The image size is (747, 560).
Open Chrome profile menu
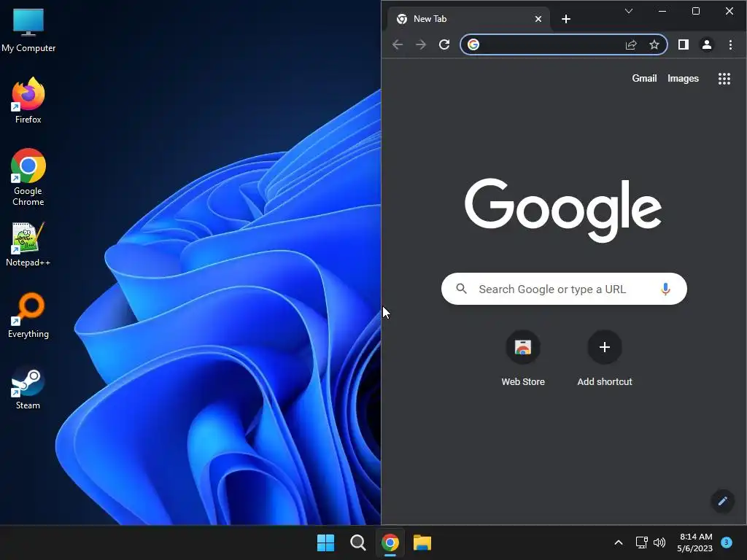pyautogui.click(x=706, y=44)
